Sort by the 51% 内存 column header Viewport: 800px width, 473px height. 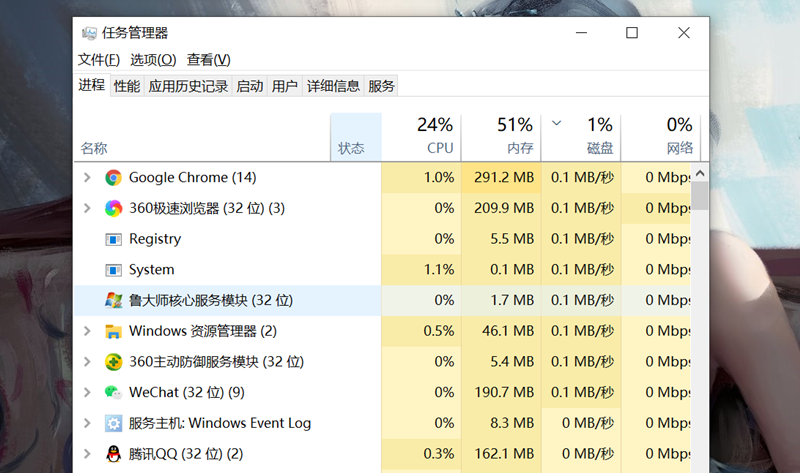(x=501, y=137)
